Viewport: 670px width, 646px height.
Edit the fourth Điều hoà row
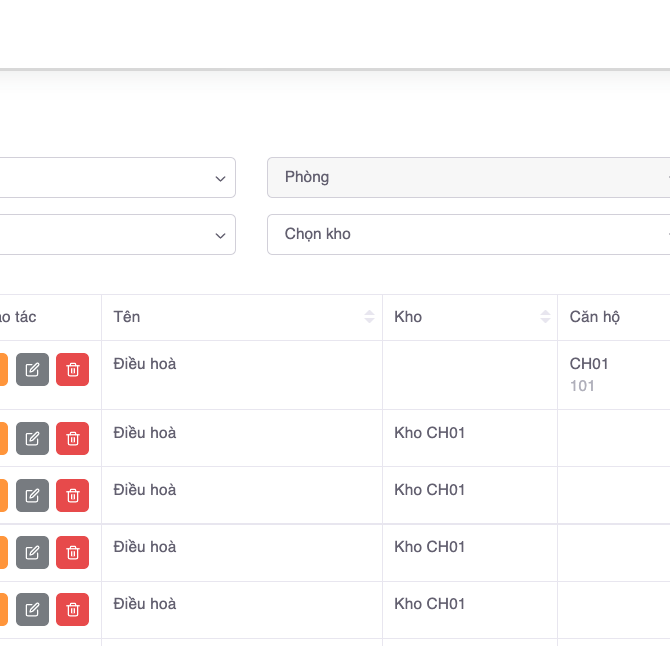pos(32,552)
